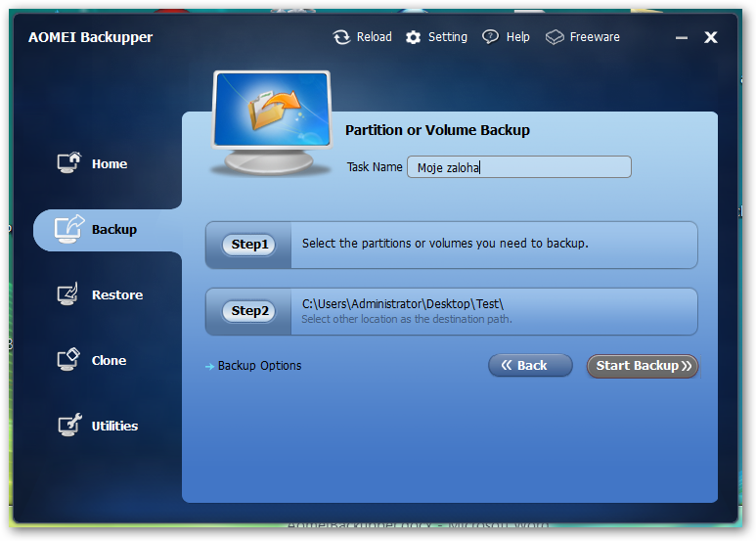Click the Home monitor icon in sidebar
This screenshot has width=756, height=541.
point(68,163)
